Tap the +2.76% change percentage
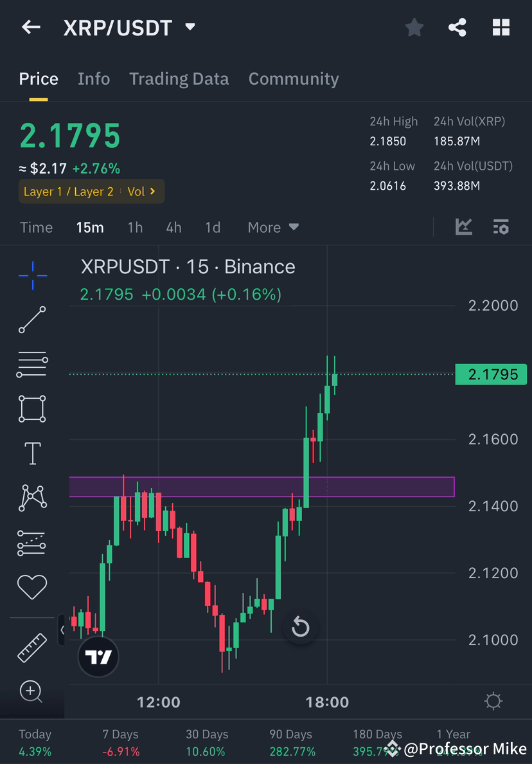The image size is (532, 764). (96, 168)
